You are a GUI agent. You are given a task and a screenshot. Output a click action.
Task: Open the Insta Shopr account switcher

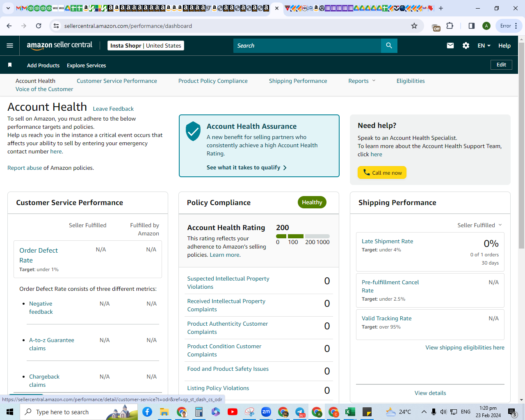146,46
